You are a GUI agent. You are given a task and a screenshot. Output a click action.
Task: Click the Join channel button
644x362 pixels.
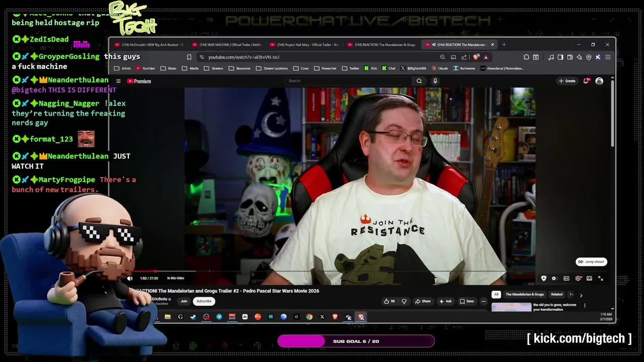tap(184, 301)
